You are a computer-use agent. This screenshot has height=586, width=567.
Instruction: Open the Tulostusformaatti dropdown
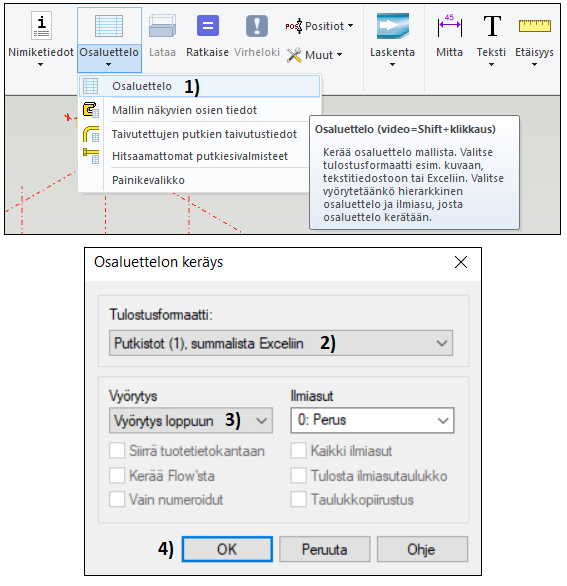point(281,343)
